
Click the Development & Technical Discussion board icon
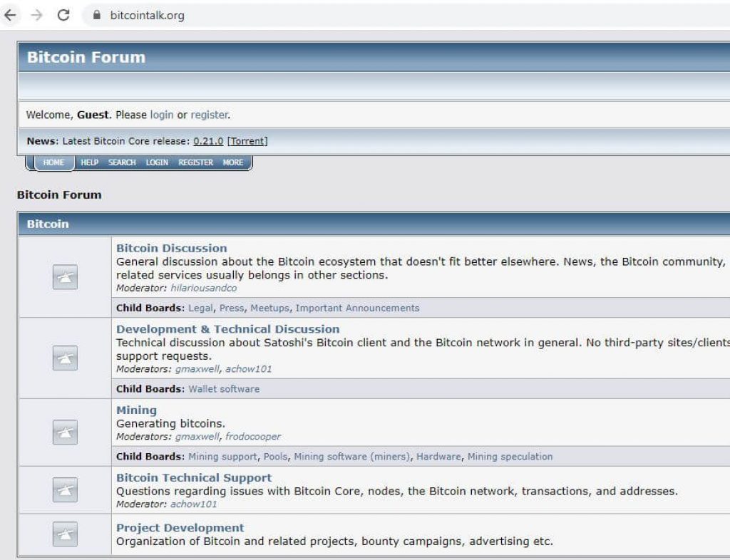[64, 358]
